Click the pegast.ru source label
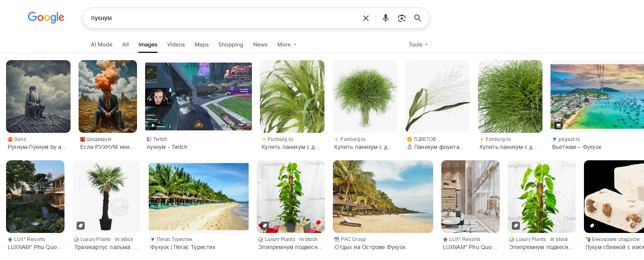The image size is (644, 260). point(569,139)
